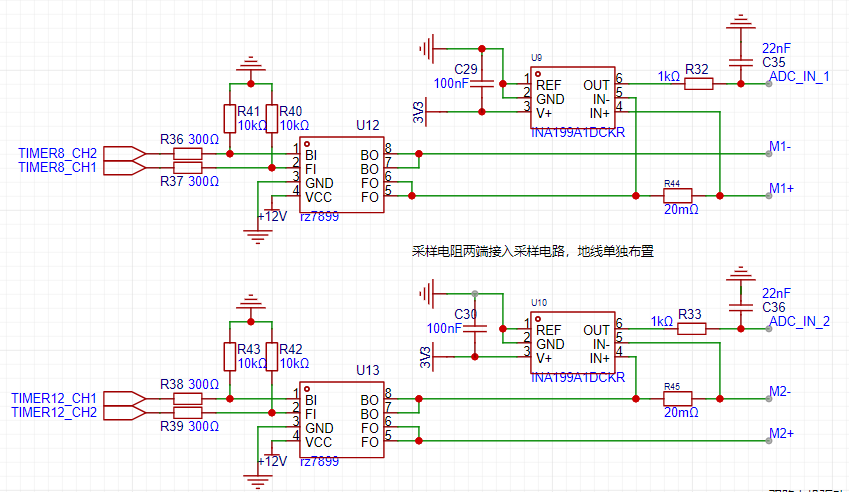Click the M1+ net label
This screenshot has width=849, height=492.
click(x=781, y=188)
